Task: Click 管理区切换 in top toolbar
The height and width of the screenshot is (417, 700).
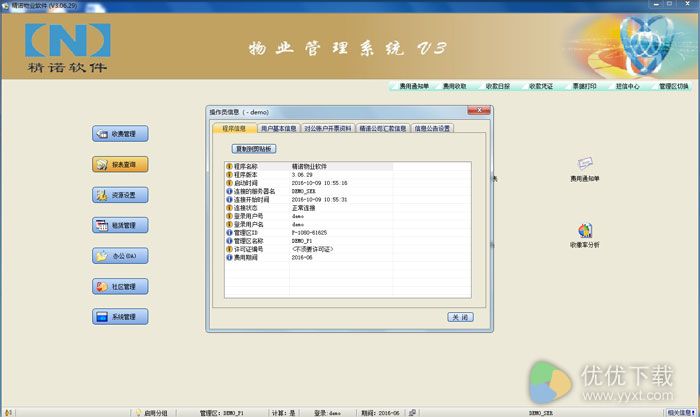Action: click(674, 86)
